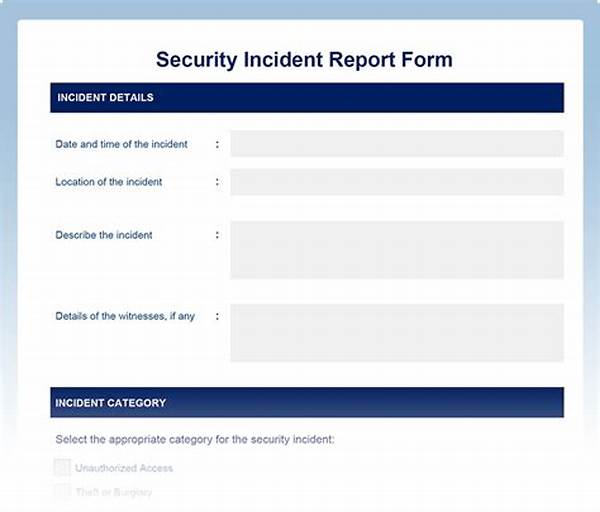Click the Unauthorized Access option label

(x=124, y=468)
